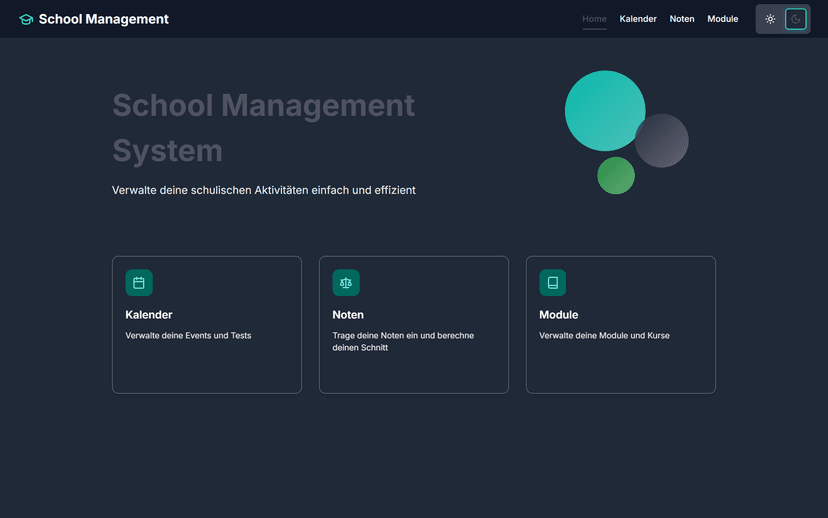Go to Kalender in the navigation bar
The image size is (828, 518).
tap(638, 19)
